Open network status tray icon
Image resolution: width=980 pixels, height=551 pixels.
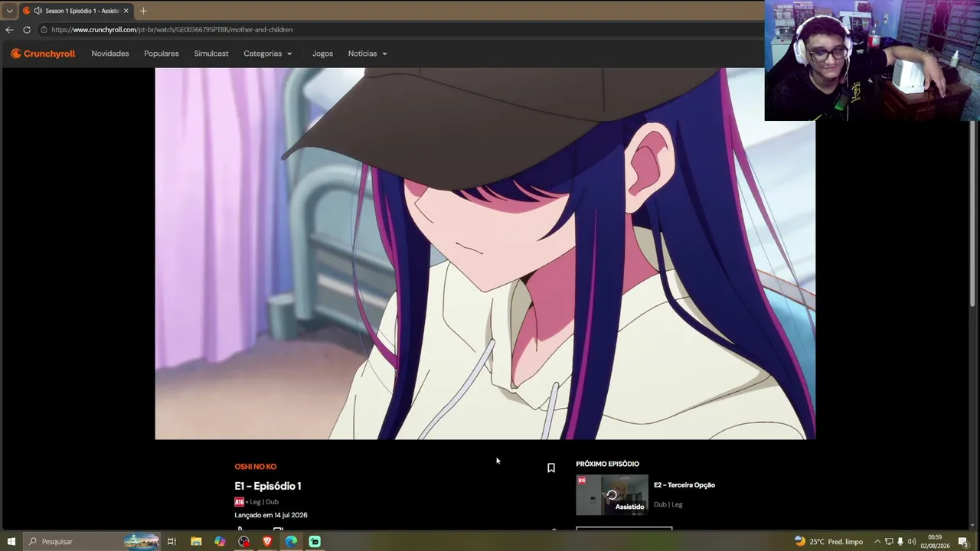coord(889,542)
